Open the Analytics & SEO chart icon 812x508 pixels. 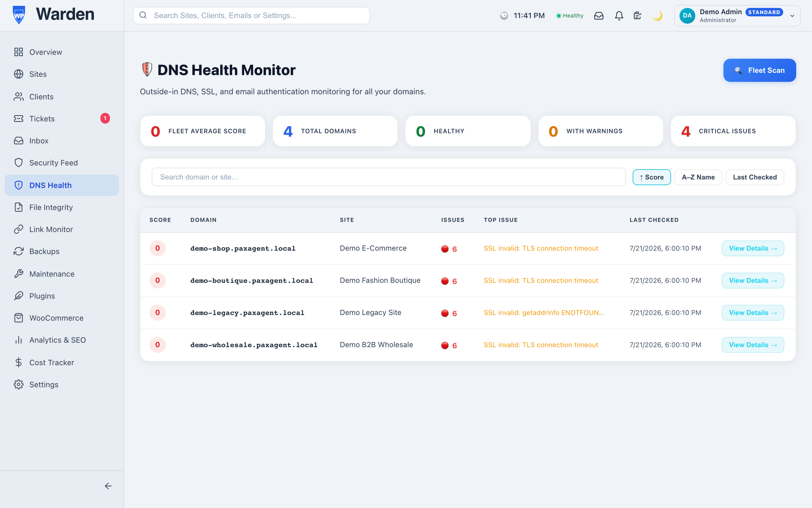[18, 340]
